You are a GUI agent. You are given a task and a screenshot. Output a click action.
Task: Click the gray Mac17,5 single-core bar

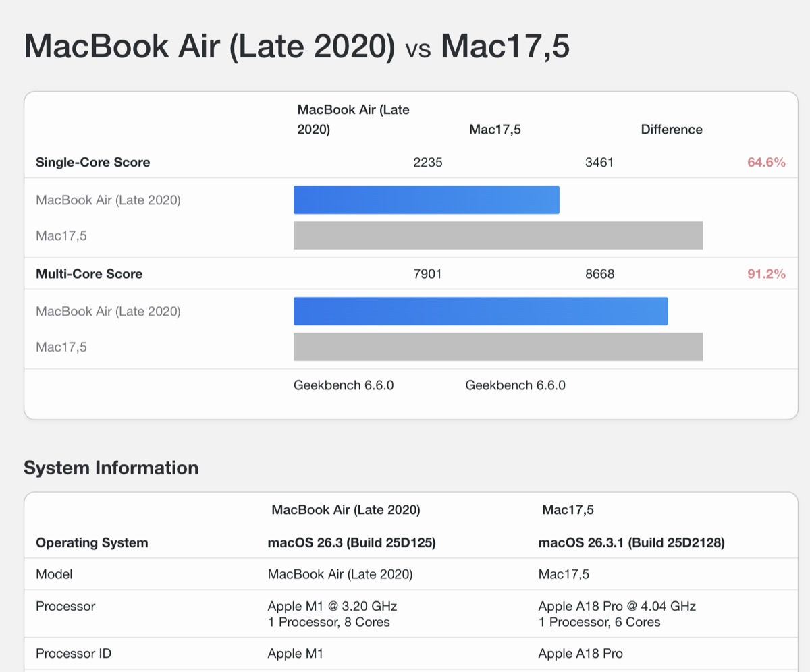pos(496,235)
